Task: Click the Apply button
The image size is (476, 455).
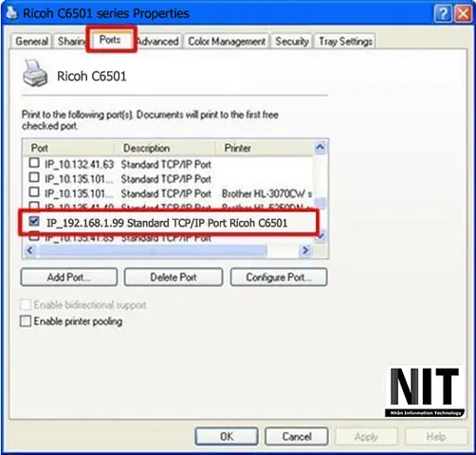Action: pos(366,437)
